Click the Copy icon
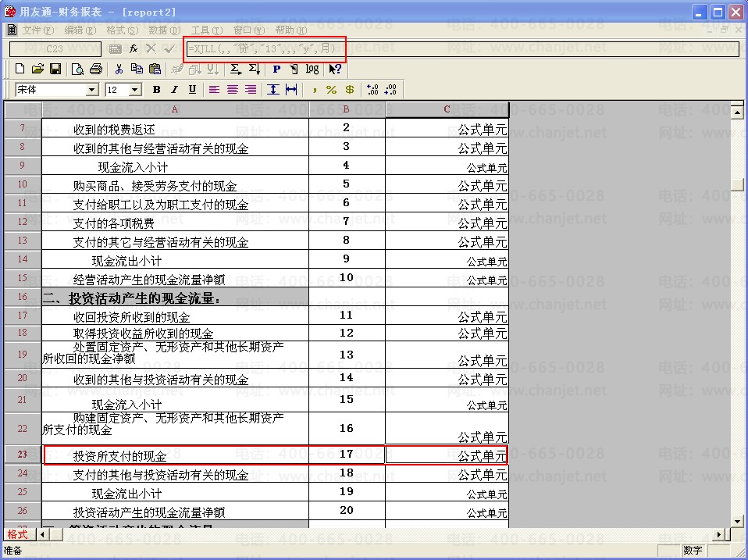This screenshot has width=748, height=560. click(x=137, y=70)
